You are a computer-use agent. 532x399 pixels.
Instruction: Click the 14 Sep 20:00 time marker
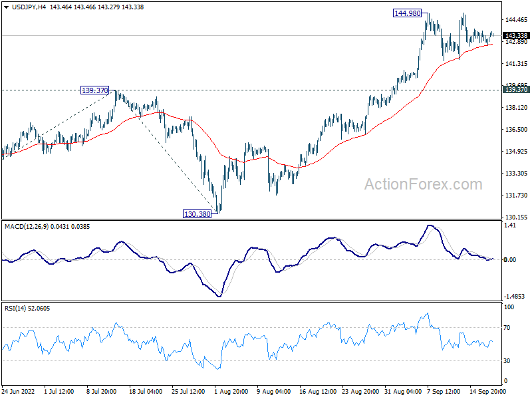[487, 392]
